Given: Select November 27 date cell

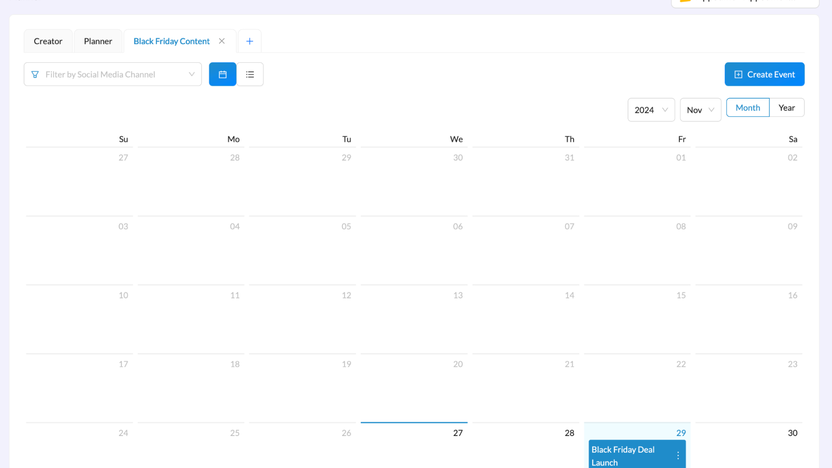Looking at the screenshot, I should click(414, 445).
